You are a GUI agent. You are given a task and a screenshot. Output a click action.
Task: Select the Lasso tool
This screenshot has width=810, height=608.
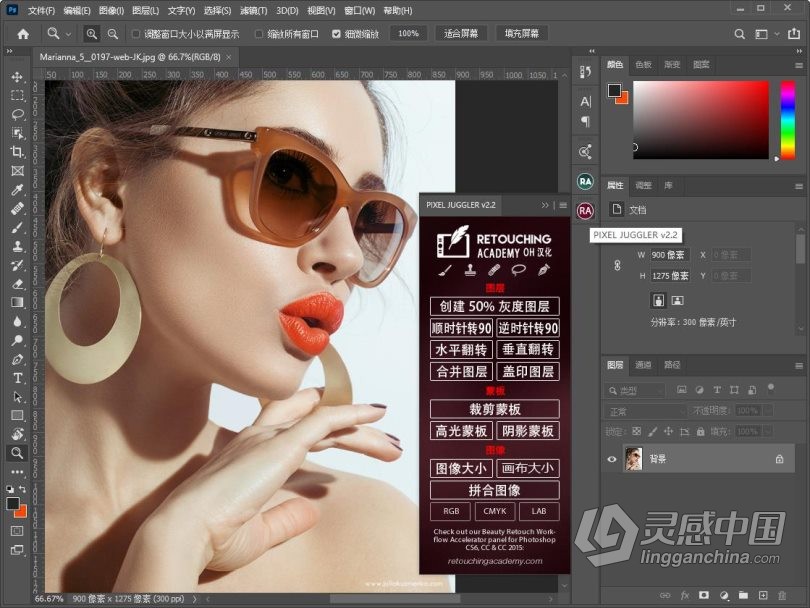click(17, 114)
